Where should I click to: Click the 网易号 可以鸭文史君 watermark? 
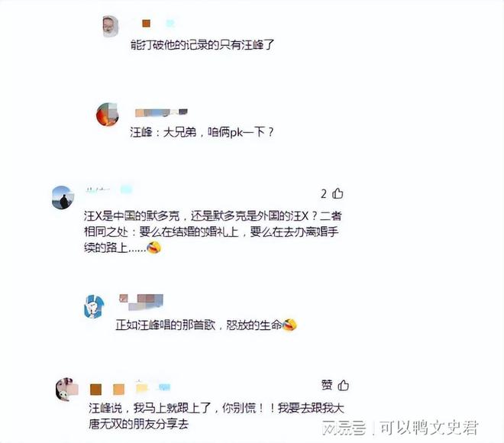[399, 428]
